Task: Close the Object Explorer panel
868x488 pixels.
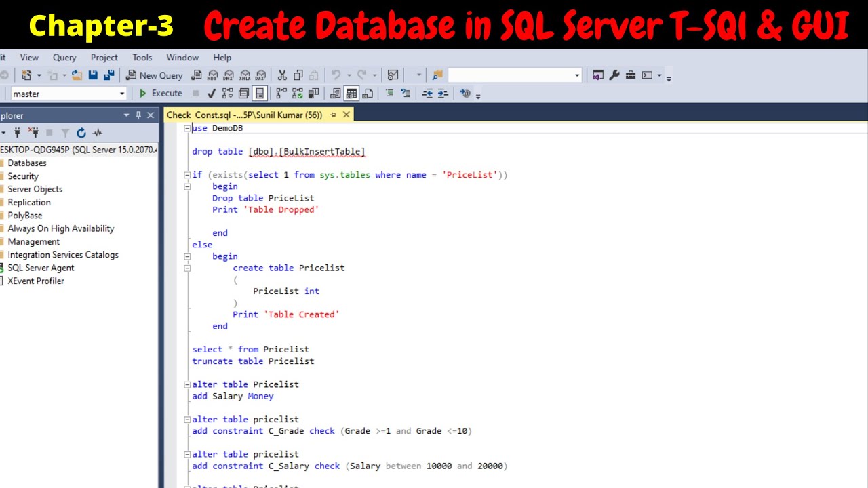Action: [x=151, y=115]
